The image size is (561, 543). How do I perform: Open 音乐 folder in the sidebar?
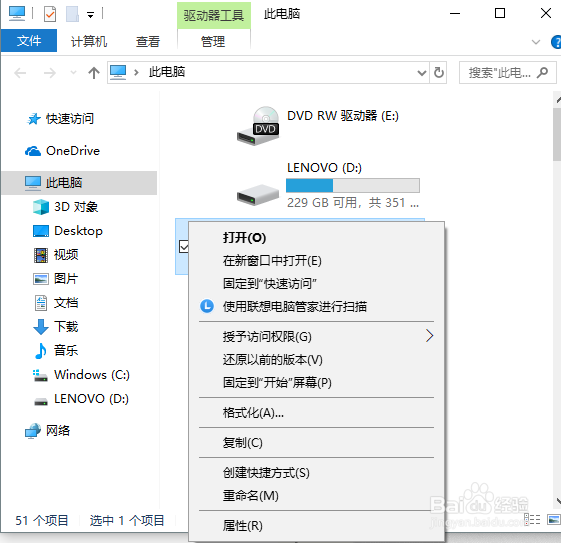tap(56, 351)
